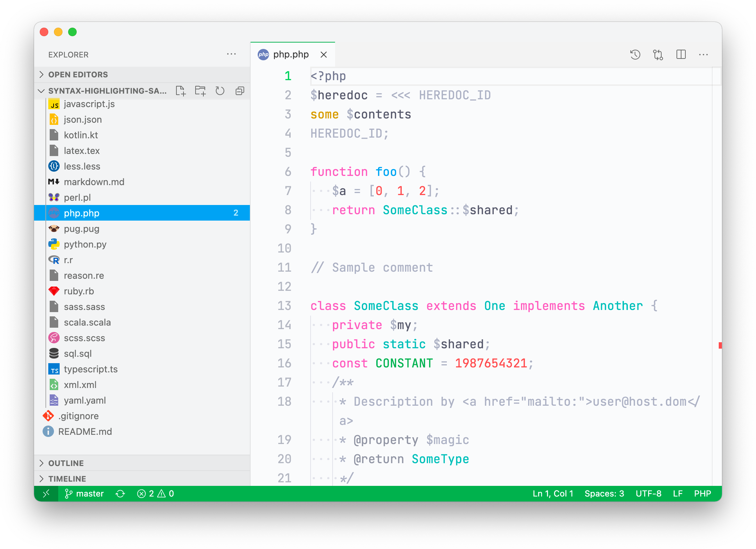Open the editor more actions menu
Image resolution: width=756 pixels, height=549 pixels.
703,54
